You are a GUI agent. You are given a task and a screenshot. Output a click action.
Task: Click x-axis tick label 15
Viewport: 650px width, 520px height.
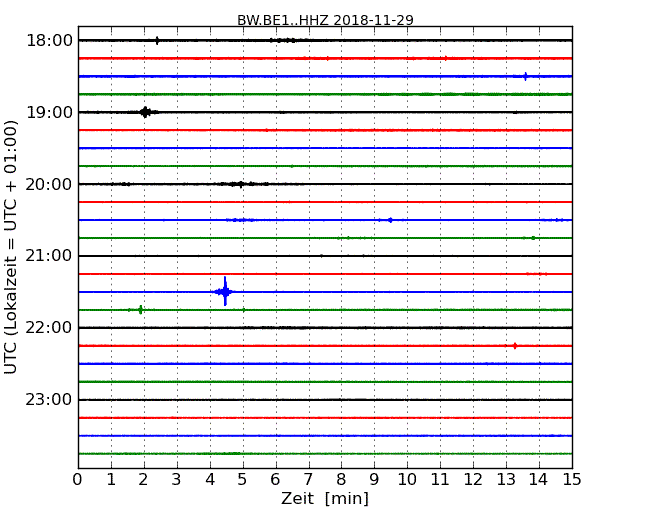[572, 480]
